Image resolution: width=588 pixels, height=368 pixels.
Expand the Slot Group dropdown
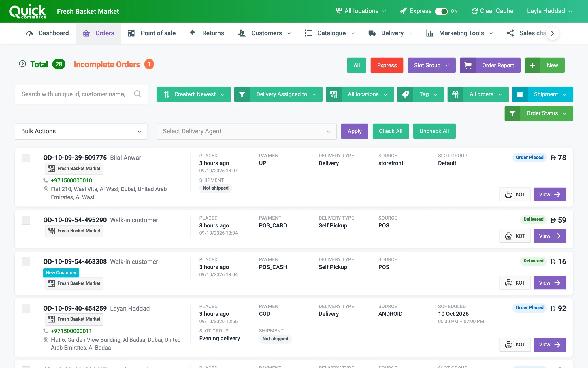point(431,66)
